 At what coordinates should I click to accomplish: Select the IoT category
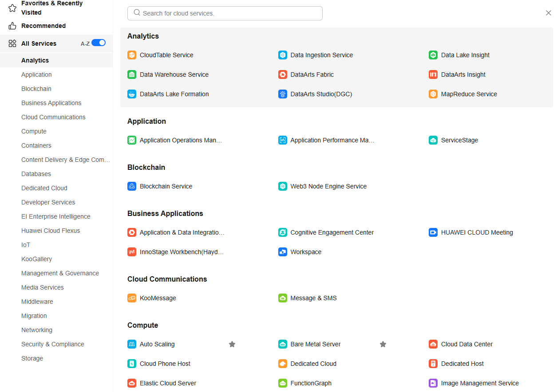26,245
